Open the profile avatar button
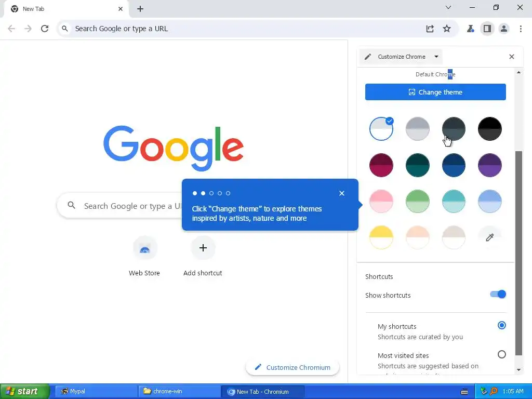 point(504,29)
